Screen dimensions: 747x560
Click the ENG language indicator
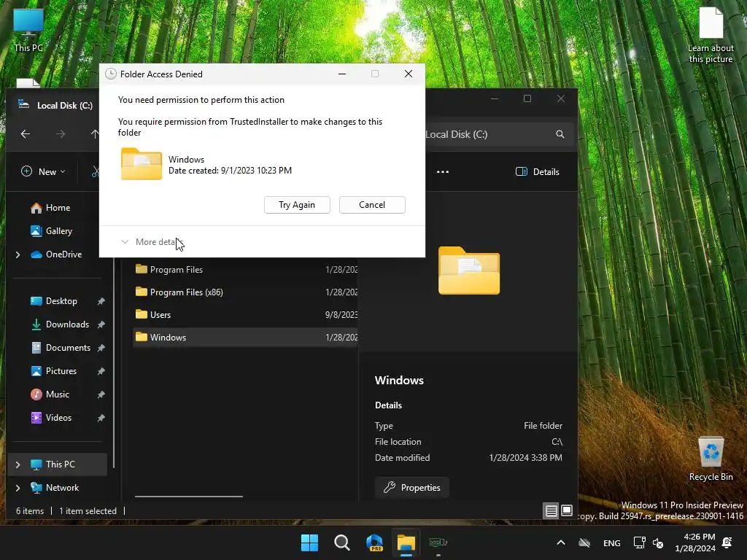tap(612, 542)
